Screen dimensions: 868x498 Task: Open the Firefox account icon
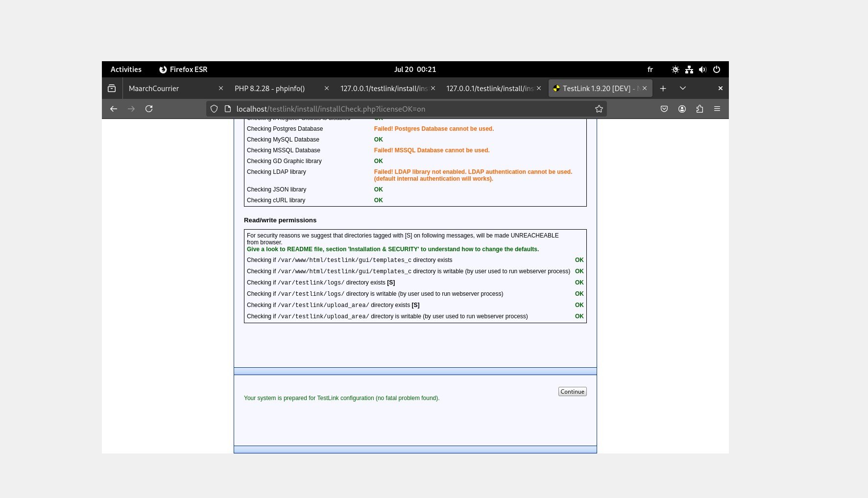tap(682, 109)
